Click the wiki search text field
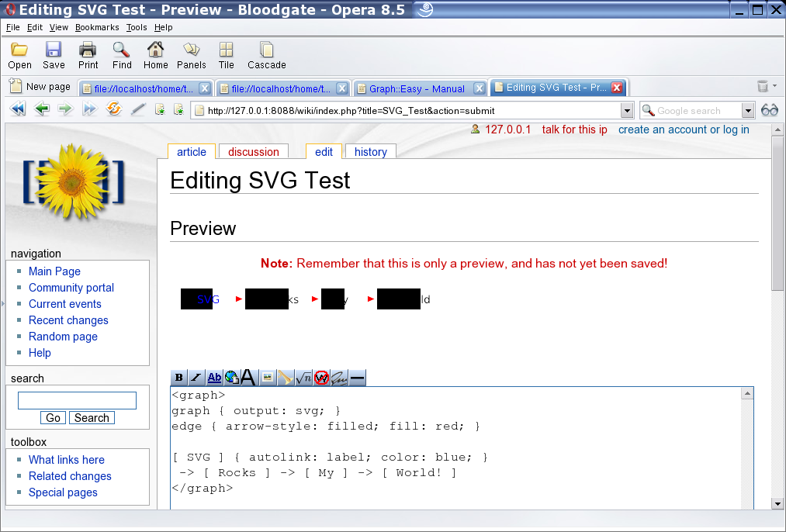Viewport: 786px width, 532px height. (x=77, y=400)
